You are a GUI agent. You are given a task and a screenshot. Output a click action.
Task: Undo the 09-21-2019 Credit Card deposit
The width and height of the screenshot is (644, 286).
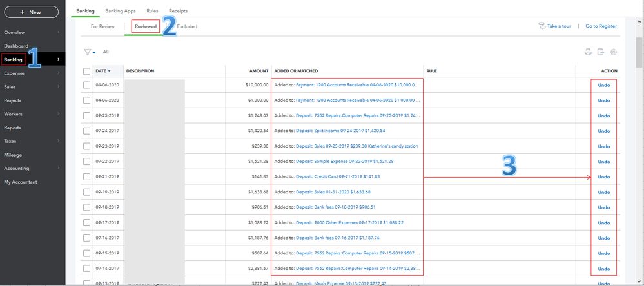point(604,177)
